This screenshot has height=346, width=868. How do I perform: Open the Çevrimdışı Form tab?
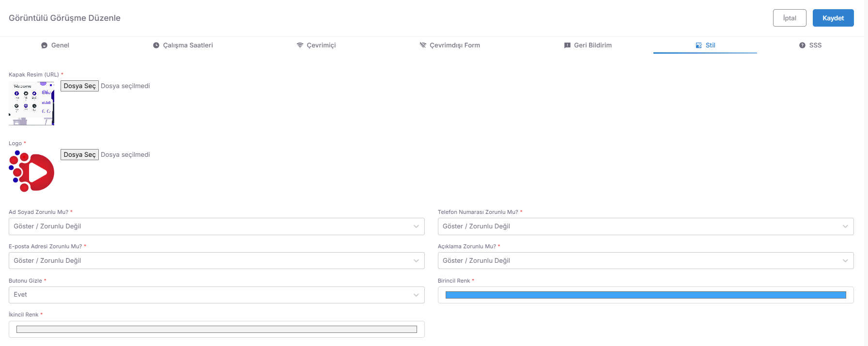tap(449, 45)
